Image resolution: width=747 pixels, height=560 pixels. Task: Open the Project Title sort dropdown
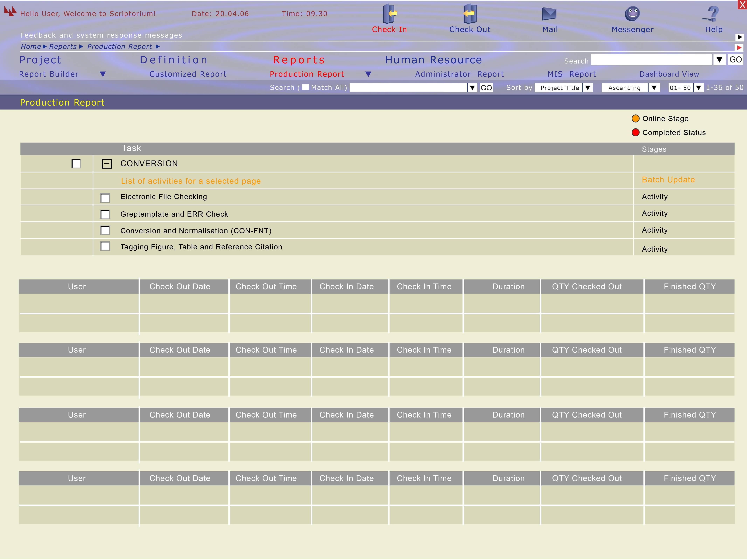click(x=588, y=88)
